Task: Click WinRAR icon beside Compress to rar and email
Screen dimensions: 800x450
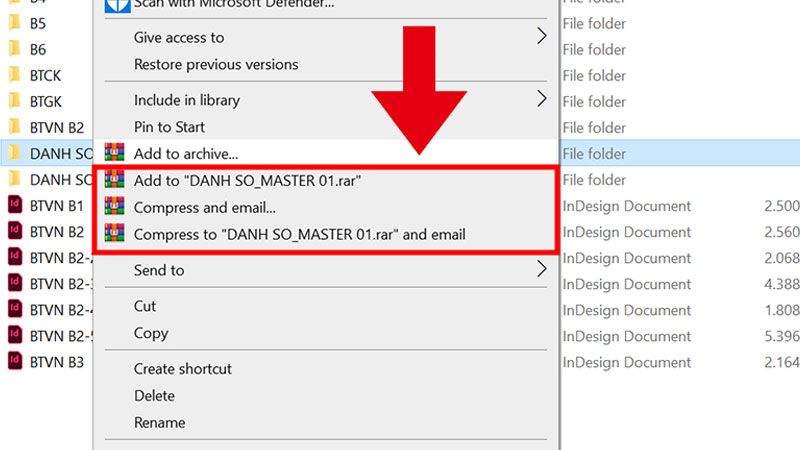Action: click(x=114, y=233)
